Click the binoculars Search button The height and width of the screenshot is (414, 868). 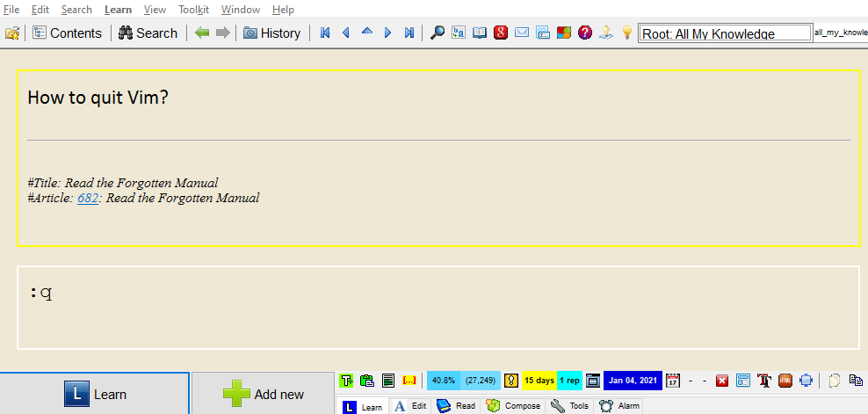(148, 33)
